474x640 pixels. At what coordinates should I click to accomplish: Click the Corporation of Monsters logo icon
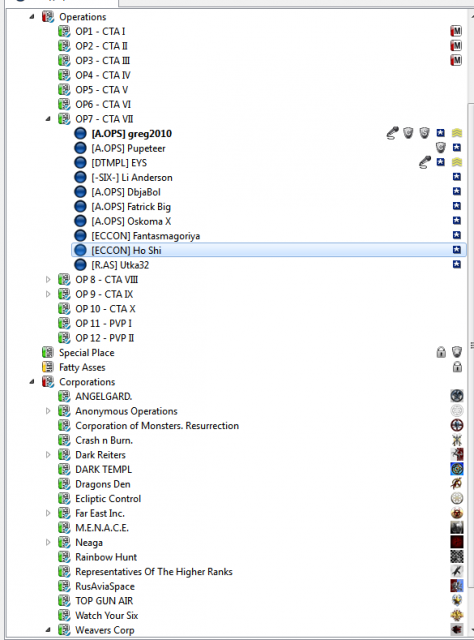[x=457, y=425]
